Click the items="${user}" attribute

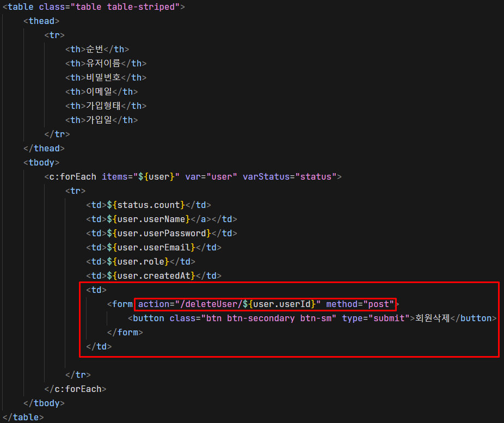(x=140, y=176)
